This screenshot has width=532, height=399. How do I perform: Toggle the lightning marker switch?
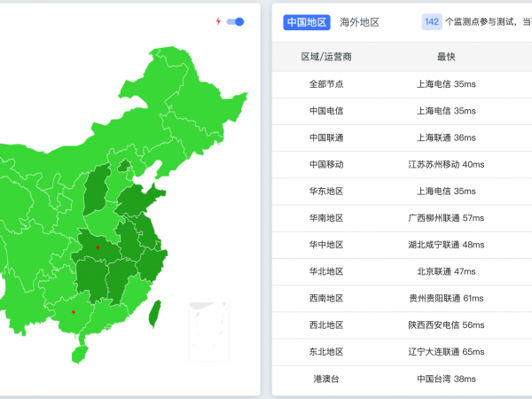[x=236, y=21]
